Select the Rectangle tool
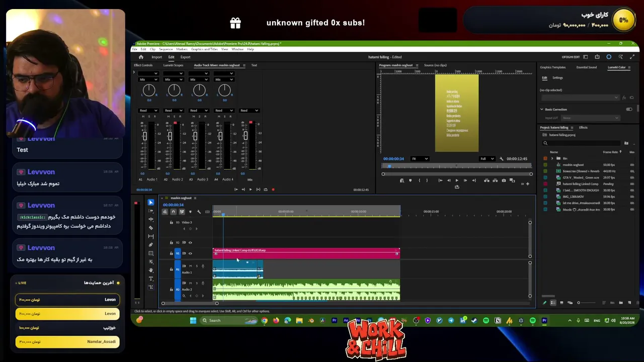Viewport: 644px width, 362px height. tap(150, 253)
